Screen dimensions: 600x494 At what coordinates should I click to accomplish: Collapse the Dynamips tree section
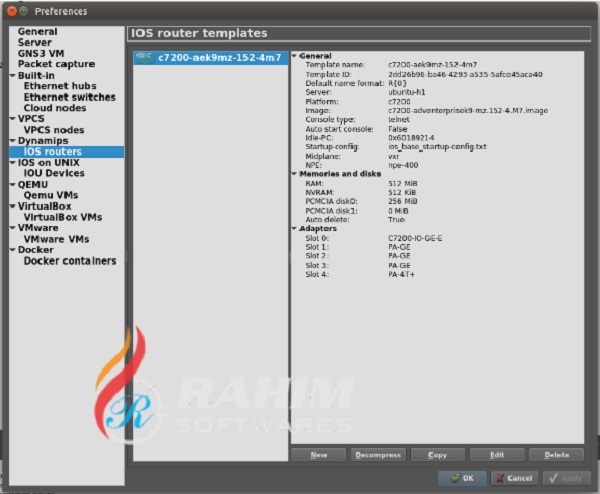click(13, 141)
